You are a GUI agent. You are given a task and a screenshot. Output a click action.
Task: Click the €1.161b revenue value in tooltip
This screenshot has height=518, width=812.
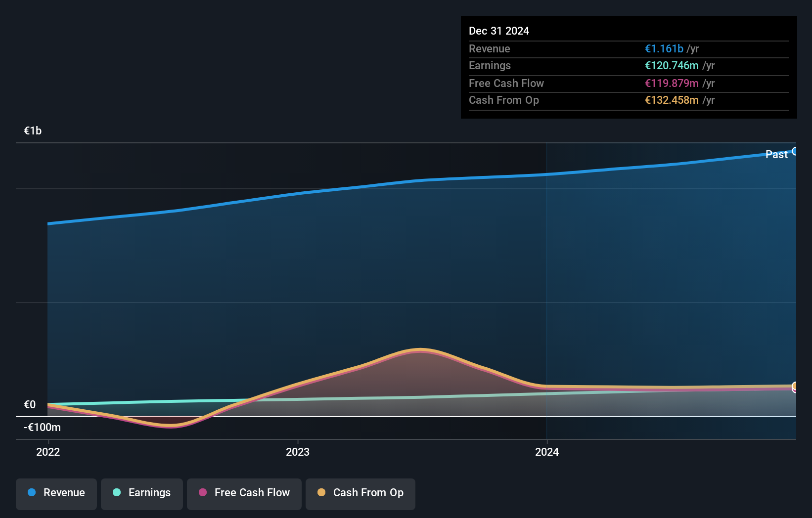(x=664, y=48)
